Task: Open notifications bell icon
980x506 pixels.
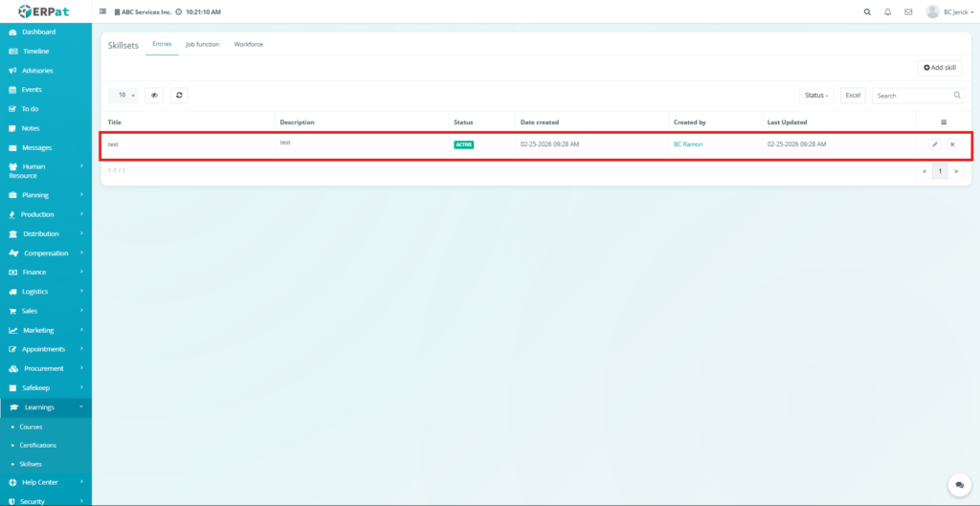Action: (x=888, y=12)
